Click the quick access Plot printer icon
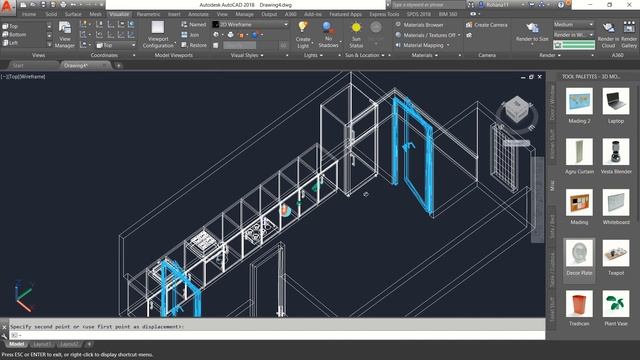The width and height of the screenshot is (640, 360). click(63, 4)
